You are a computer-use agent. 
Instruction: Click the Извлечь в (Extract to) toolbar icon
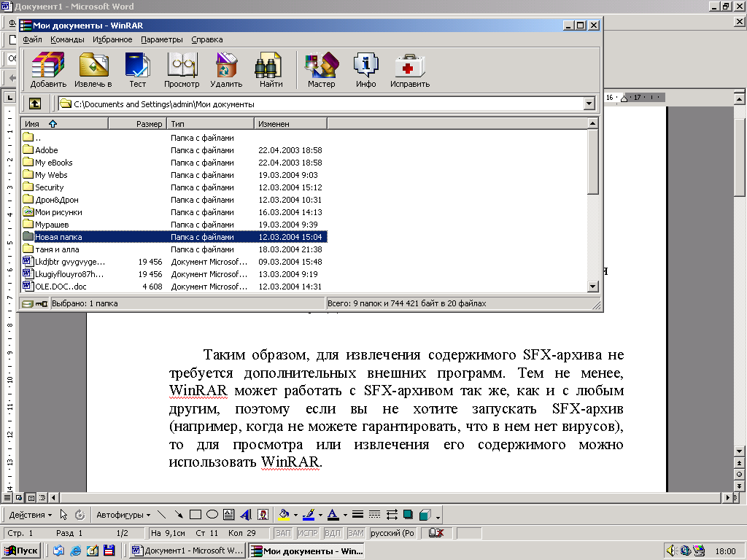(93, 70)
